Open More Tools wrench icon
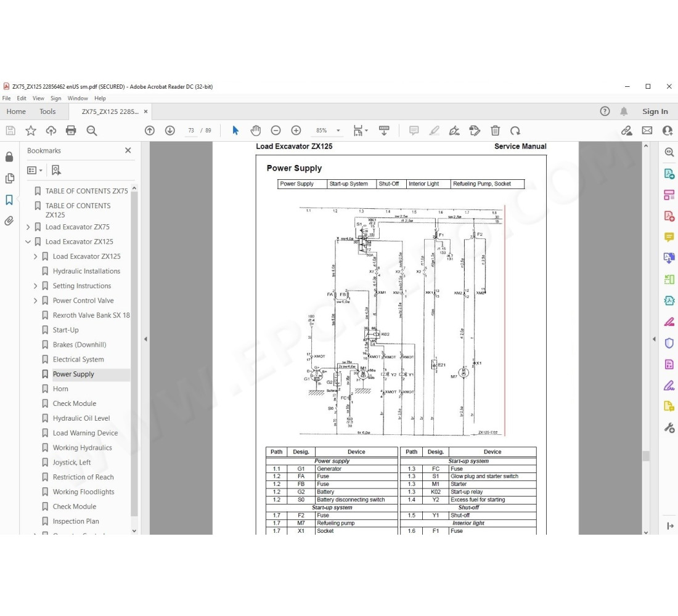 pos(669,428)
